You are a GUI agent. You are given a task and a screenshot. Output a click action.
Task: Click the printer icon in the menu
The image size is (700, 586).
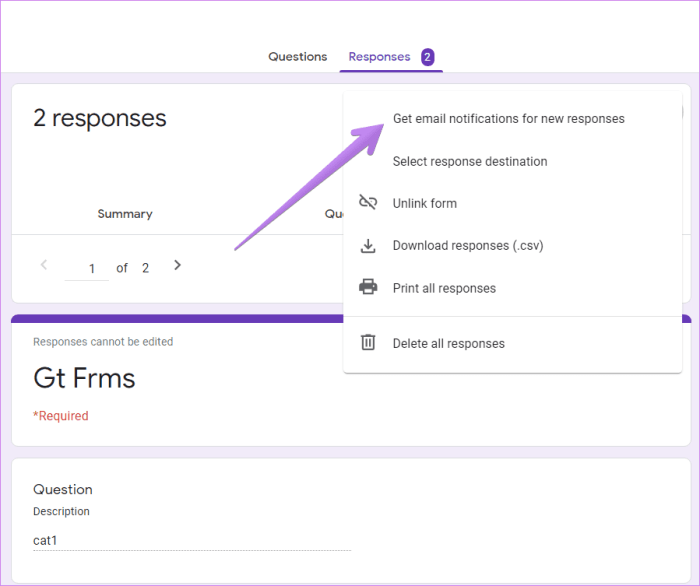tap(368, 288)
